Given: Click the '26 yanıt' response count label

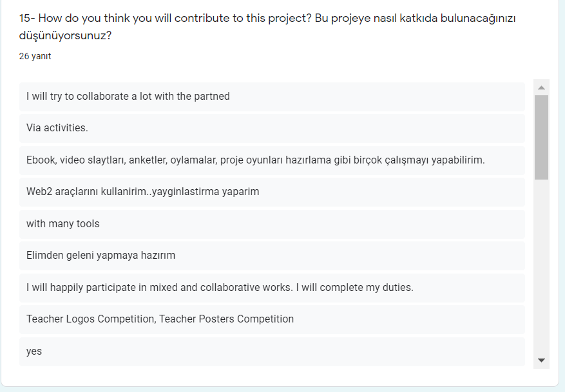Looking at the screenshot, I should 34,56.
